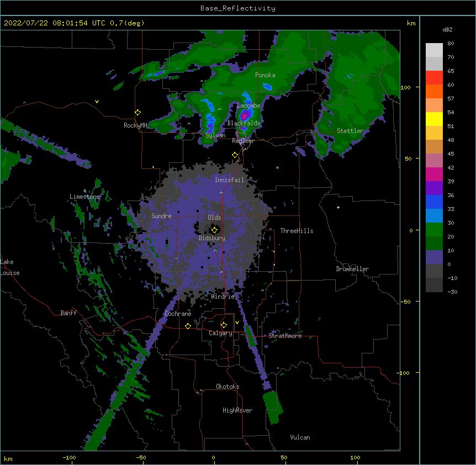
Task: Click the Vulcan label
Action: pyautogui.click(x=300, y=437)
